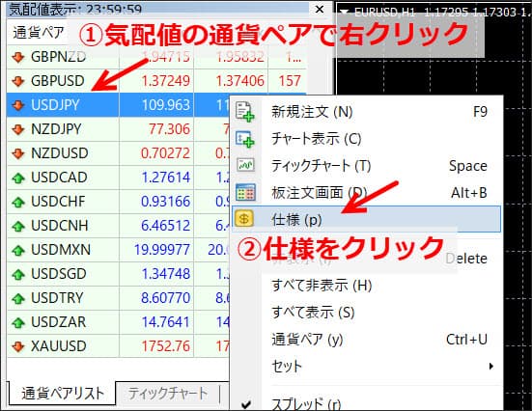Click the up arrow icon next to USDCHF

tap(18, 202)
